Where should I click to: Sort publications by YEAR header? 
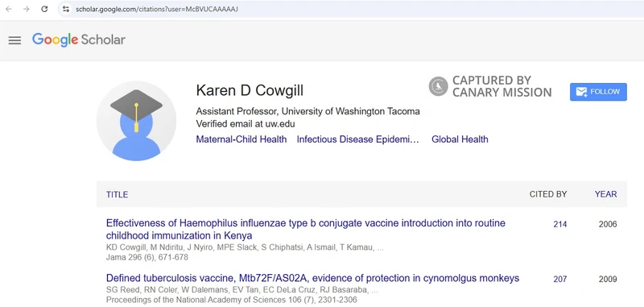[x=605, y=194]
